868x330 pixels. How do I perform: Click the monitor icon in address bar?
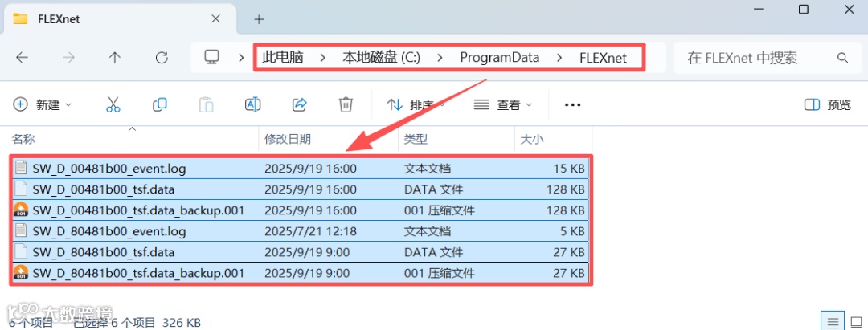pos(211,57)
